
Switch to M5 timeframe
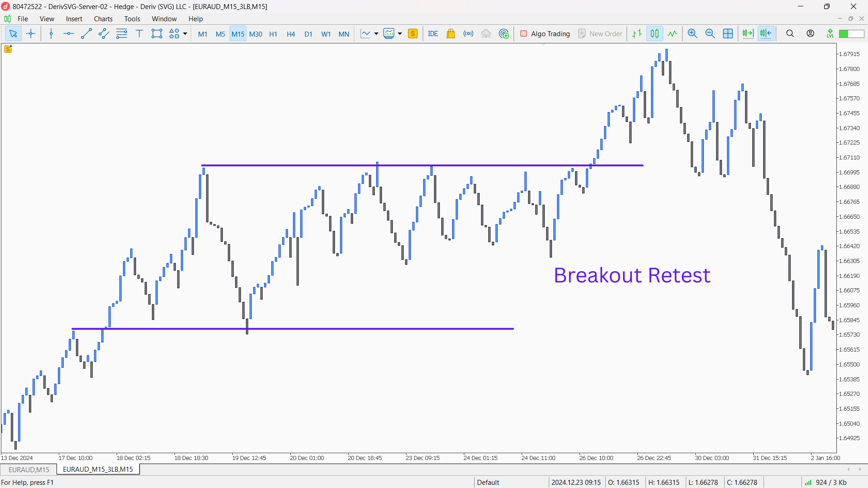click(220, 34)
